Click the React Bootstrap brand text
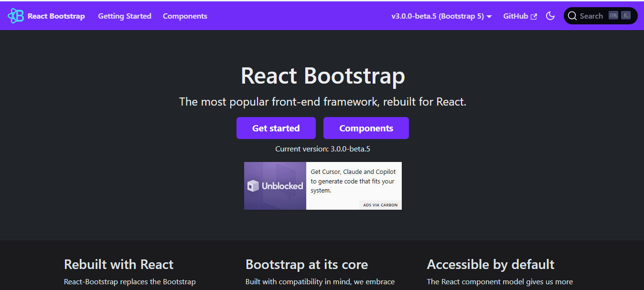This screenshot has width=644, height=290. 56,16
